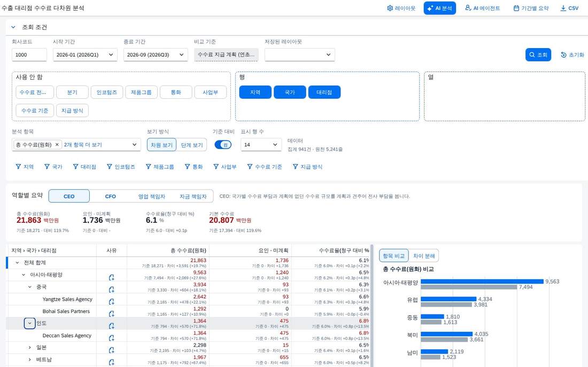Select the 제품그룹 dimension chip
The width and height of the screenshot is (588, 367).
pyautogui.click(x=141, y=92)
